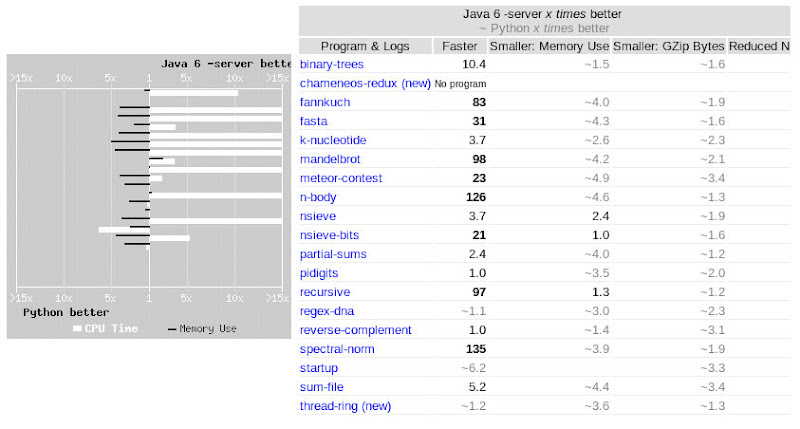Click the 'No program' note for chameneos-redux

click(460, 84)
